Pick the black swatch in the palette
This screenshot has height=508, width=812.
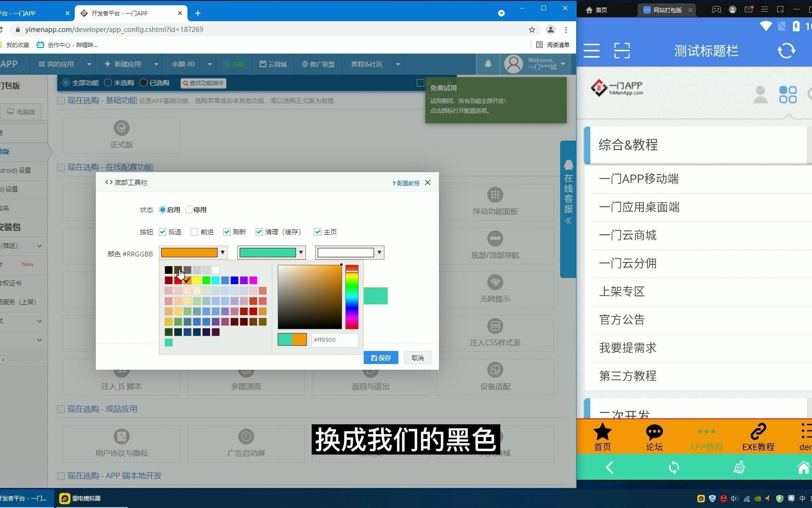pyautogui.click(x=169, y=270)
